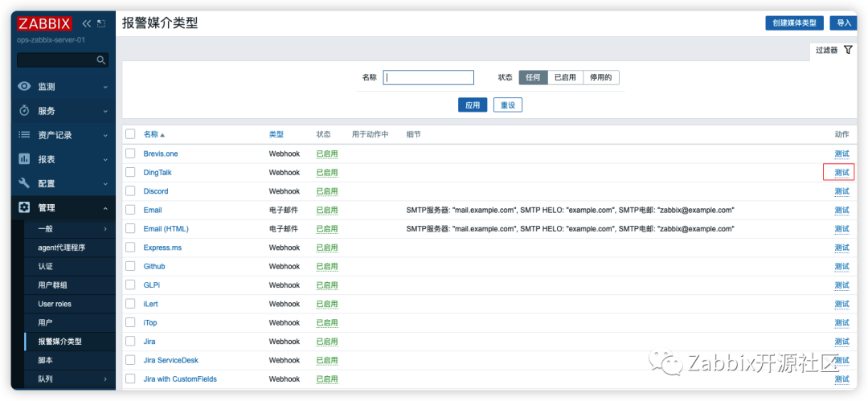Click the gear icon next to 管理

tap(24, 207)
